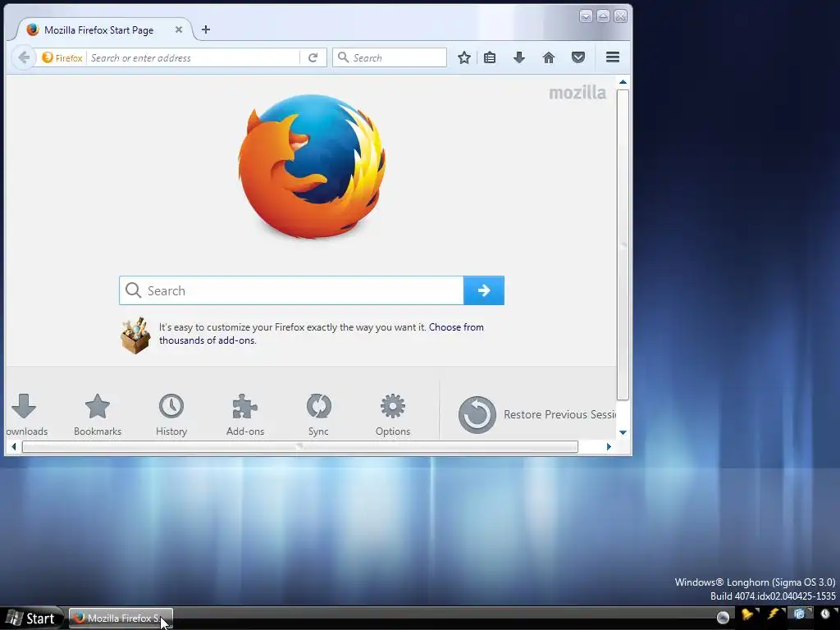Click the large start page Search field
840x630 pixels.
click(291, 290)
